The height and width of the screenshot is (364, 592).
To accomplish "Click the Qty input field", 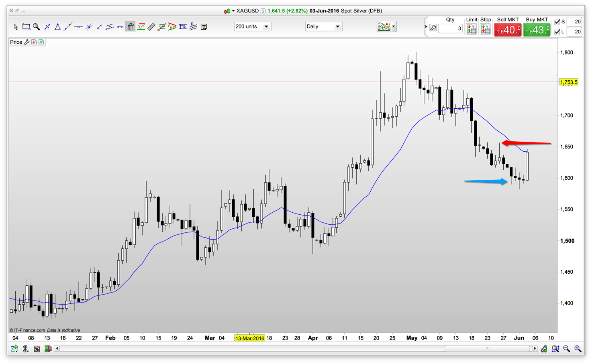I will click(x=450, y=28).
